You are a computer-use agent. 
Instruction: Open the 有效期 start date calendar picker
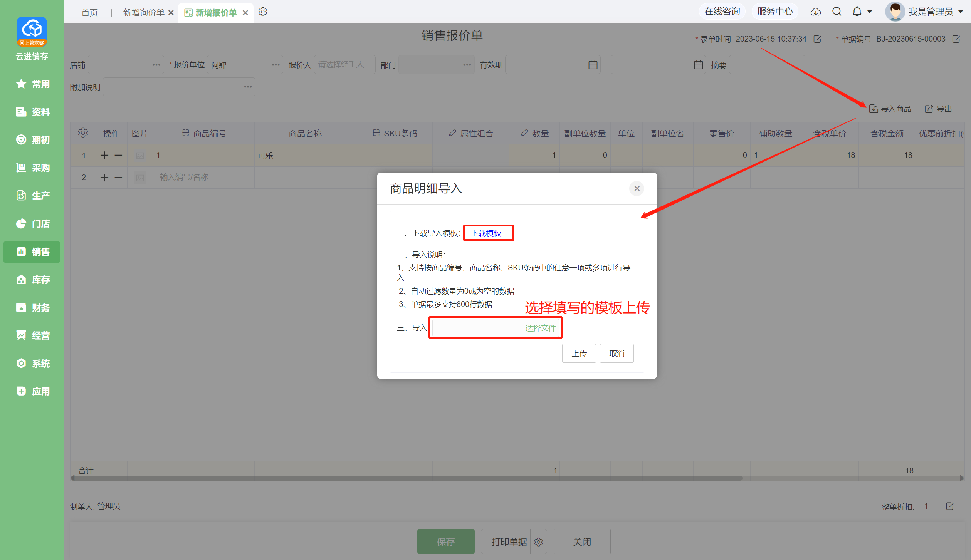pos(593,65)
